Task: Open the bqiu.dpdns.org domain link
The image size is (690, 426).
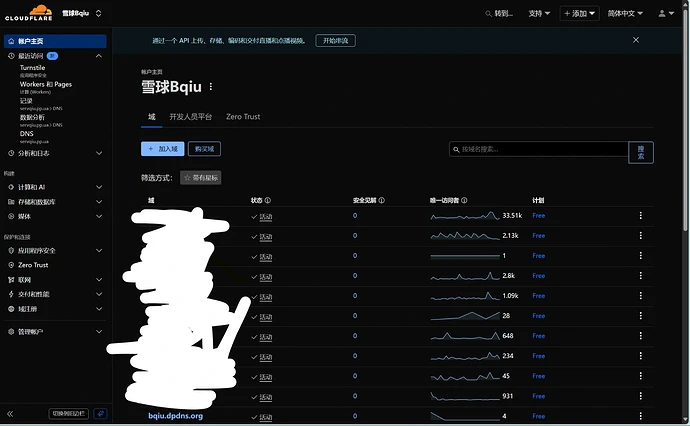Action: point(175,416)
